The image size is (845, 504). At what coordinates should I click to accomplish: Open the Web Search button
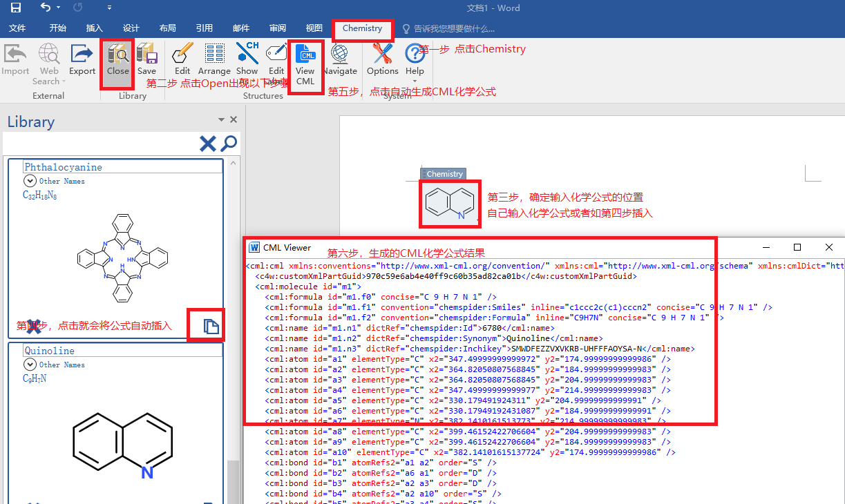coord(49,64)
